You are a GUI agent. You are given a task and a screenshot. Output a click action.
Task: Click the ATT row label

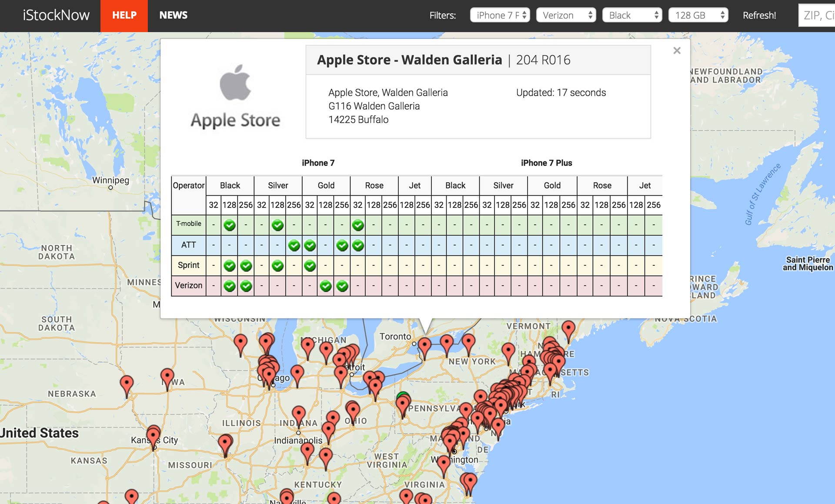pos(188,245)
